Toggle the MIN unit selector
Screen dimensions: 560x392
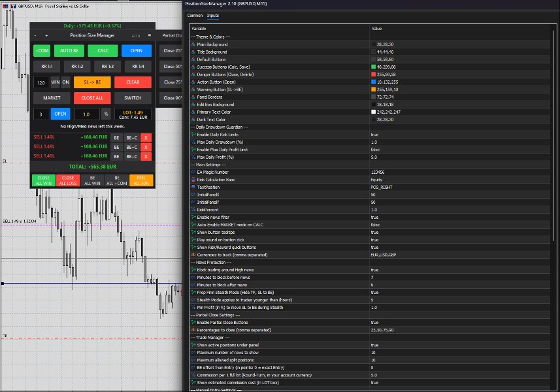point(56,82)
